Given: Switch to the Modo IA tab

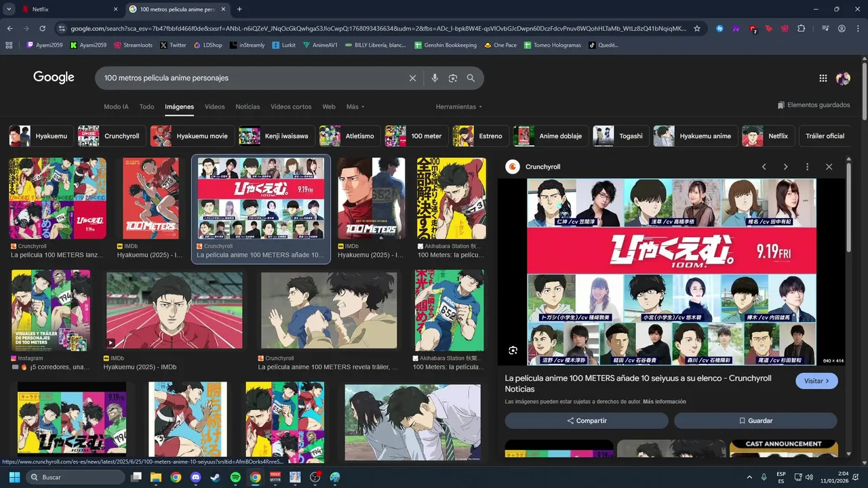Looking at the screenshot, I should (116, 107).
